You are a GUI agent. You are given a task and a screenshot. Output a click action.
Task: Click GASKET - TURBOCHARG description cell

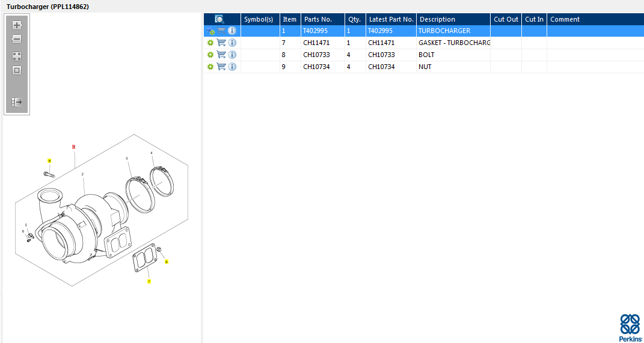click(453, 43)
